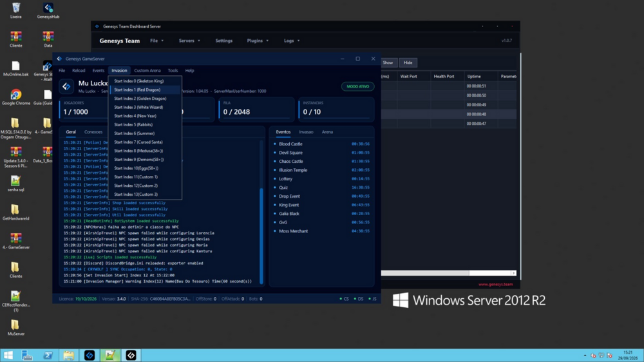Open the MuServer folder icon
Viewport: 644px width, 362px height.
pyautogui.click(x=15, y=327)
